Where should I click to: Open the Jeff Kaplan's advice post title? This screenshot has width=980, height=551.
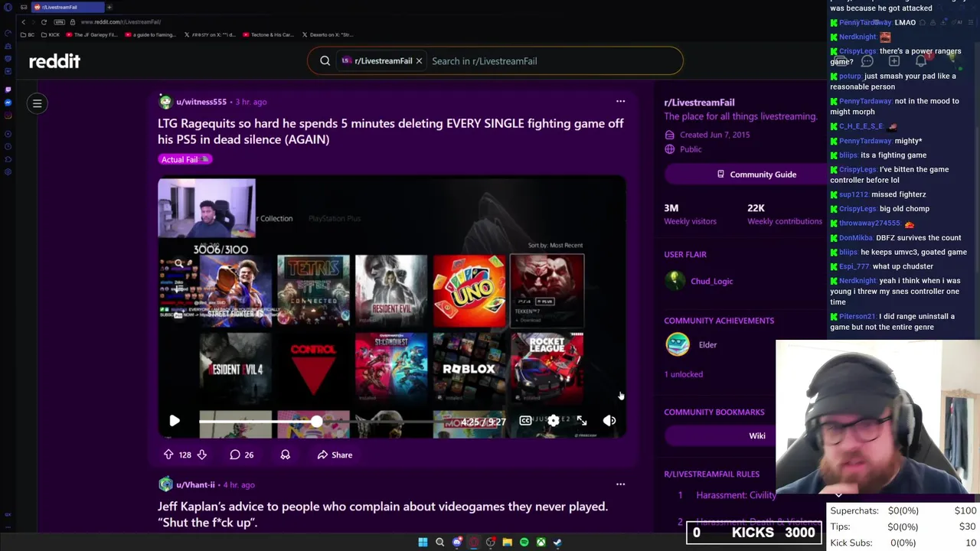tap(383, 514)
